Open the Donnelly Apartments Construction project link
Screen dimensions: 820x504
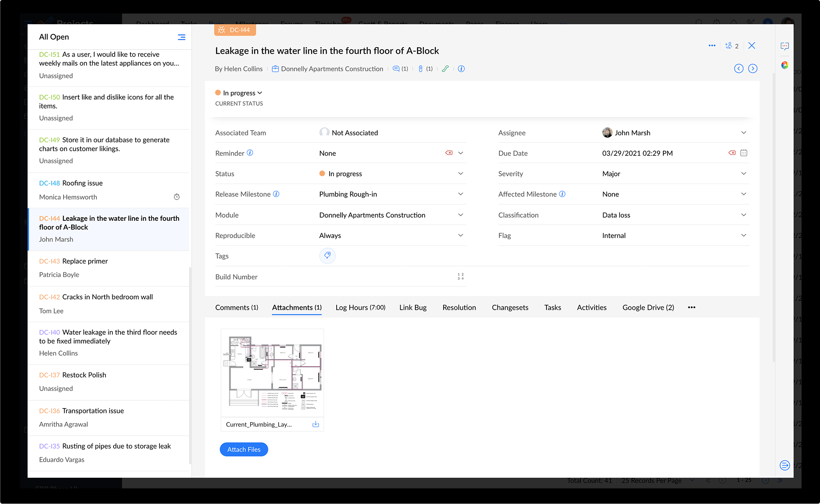332,69
